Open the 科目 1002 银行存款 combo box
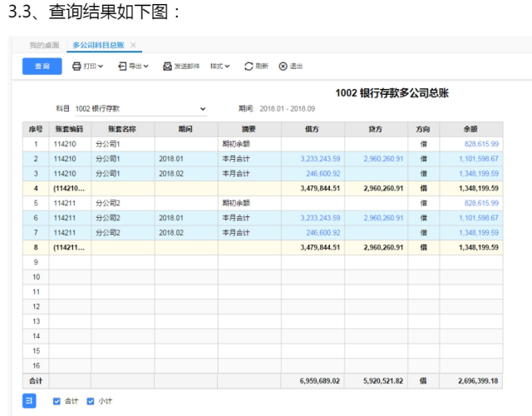532x416 pixels. (140, 109)
